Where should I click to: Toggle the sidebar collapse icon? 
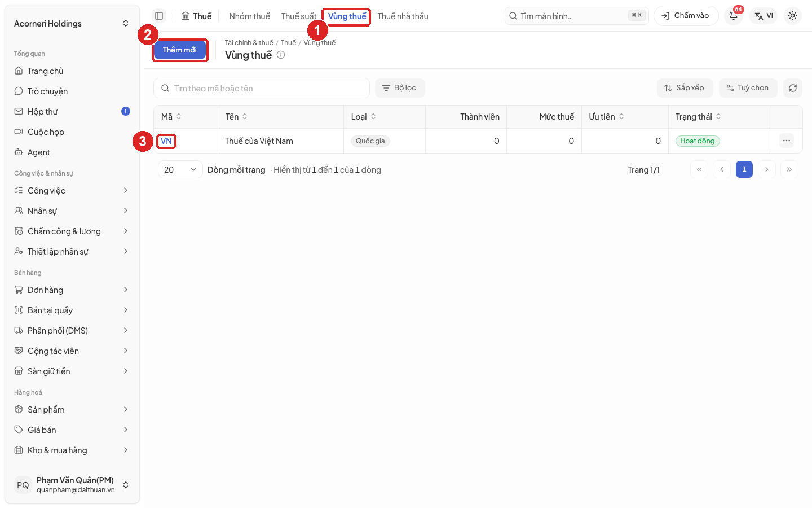[x=159, y=16]
